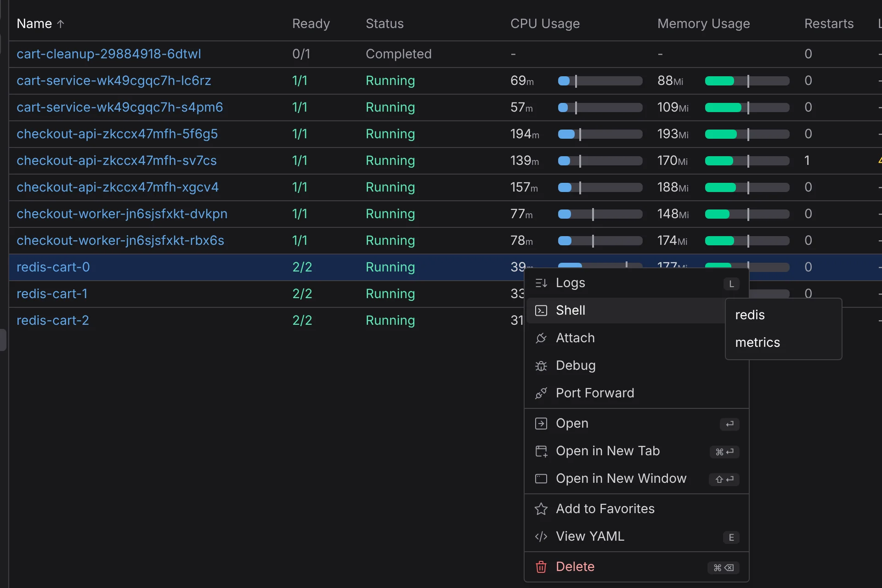Click restart count 1 for checkout-api-zkccx47mfh-sv7cs
Image resolution: width=882 pixels, height=588 pixels.
tap(807, 161)
